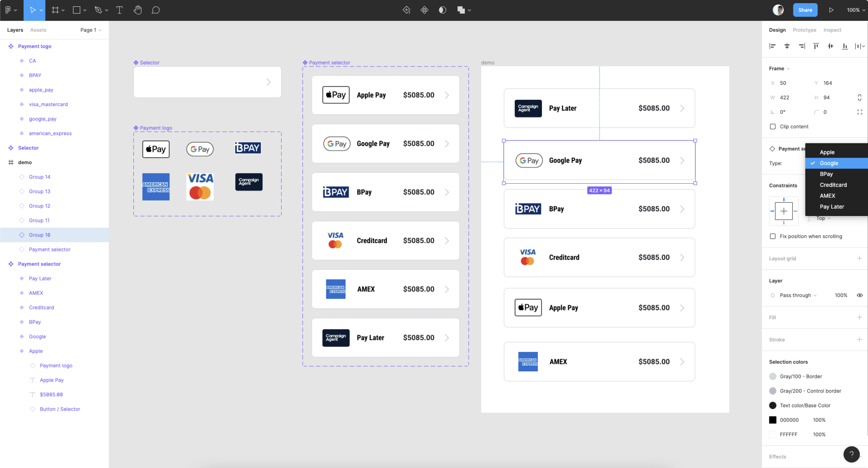Open the Pass through blend mode dropdown
Viewport: 868px width, 468px height.
[798, 295]
